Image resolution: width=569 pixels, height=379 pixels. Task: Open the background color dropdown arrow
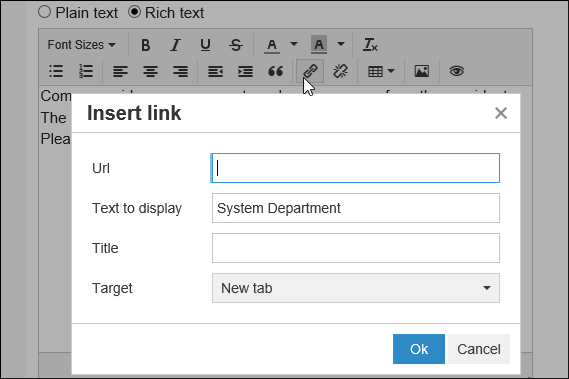340,44
